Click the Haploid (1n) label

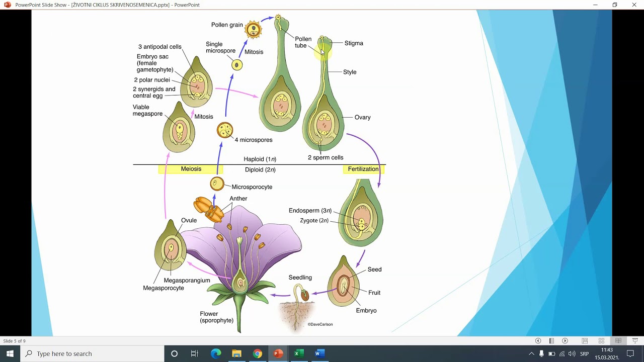pos(260,159)
